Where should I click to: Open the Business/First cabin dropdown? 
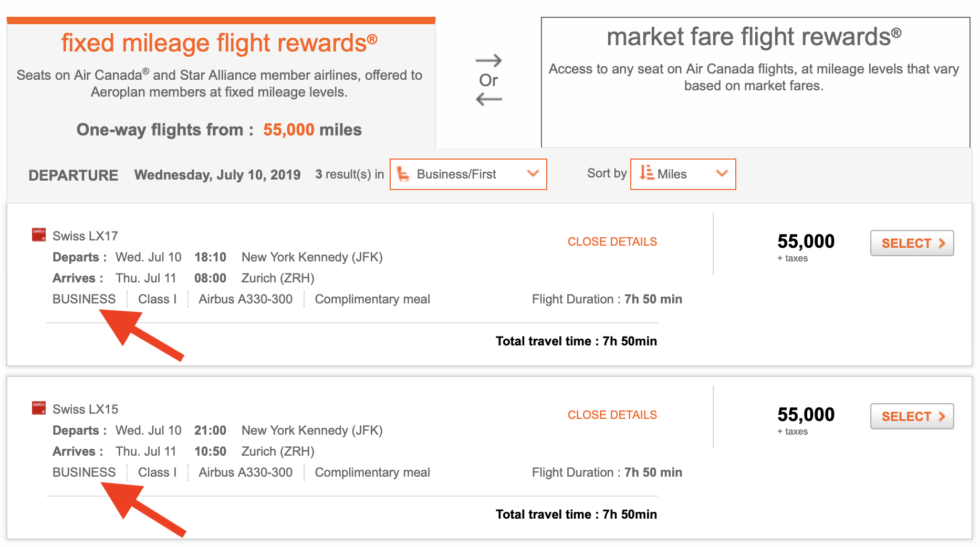coord(468,174)
